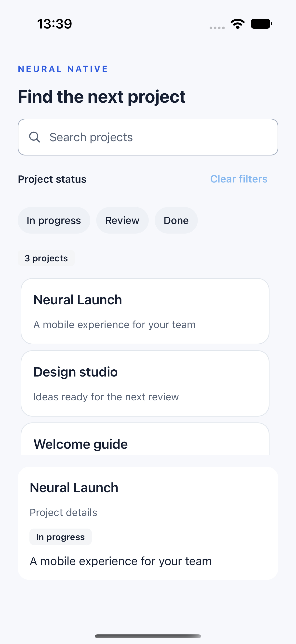Tap the Clear filters link
The image size is (296, 644).
[x=239, y=179]
